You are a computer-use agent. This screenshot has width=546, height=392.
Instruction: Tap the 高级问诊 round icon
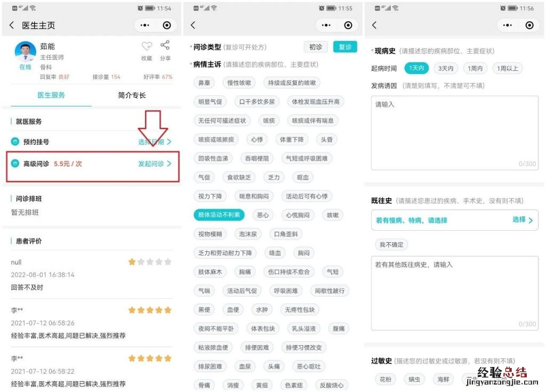pyautogui.click(x=15, y=164)
